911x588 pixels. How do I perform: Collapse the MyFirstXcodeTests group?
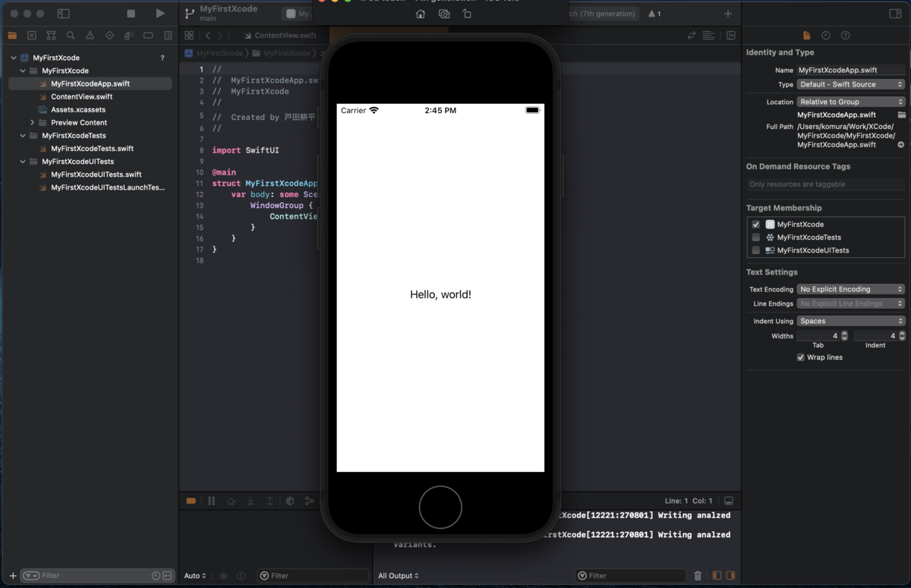(23, 136)
